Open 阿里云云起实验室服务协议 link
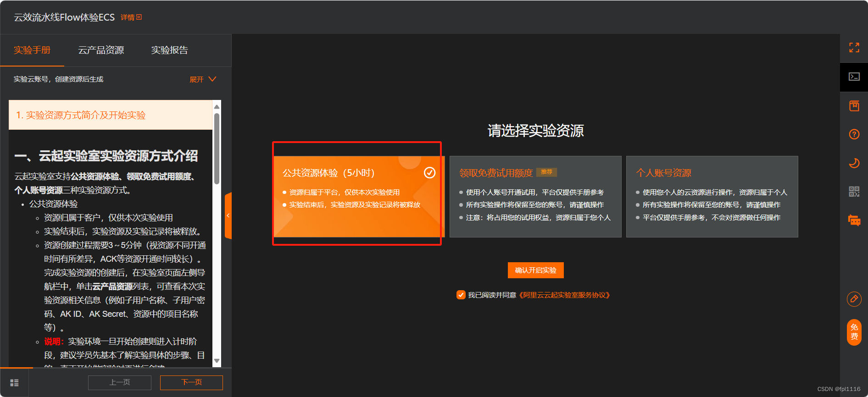Viewport: 868px width, 397px height. point(565,295)
